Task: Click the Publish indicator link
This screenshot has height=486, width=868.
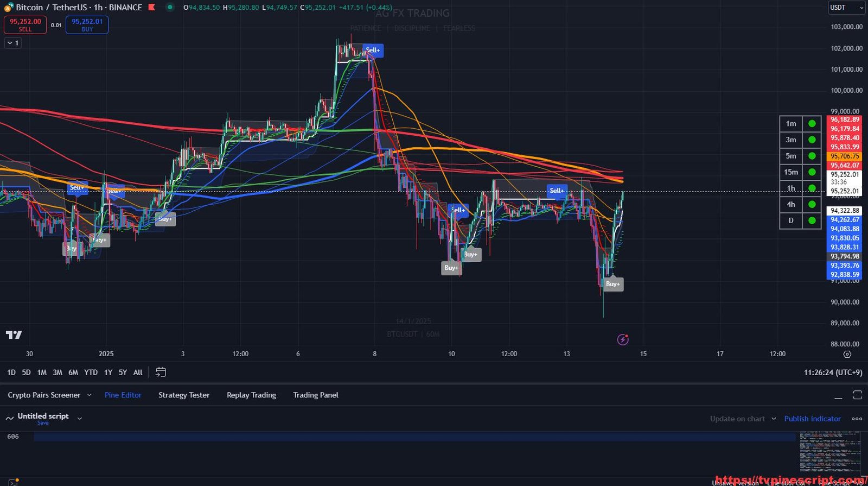Action: coord(812,419)
